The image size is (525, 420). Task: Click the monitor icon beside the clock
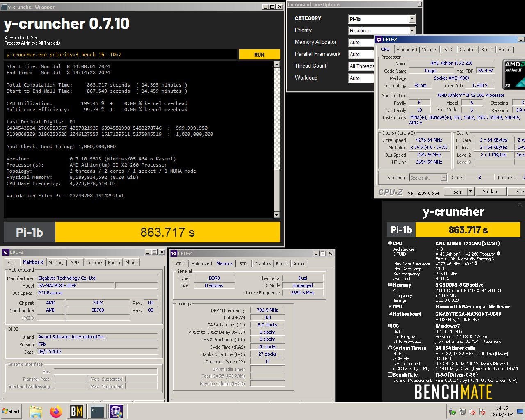(x=520, y=411)
